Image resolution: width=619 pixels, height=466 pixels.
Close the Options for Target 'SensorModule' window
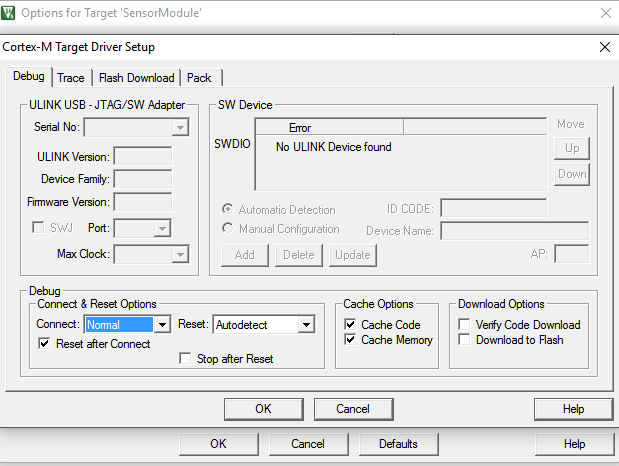click(x=606, y=13)
